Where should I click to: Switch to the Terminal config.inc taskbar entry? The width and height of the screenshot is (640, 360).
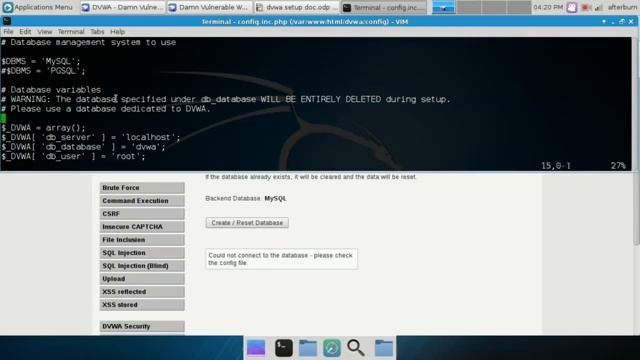coord(383,7)
